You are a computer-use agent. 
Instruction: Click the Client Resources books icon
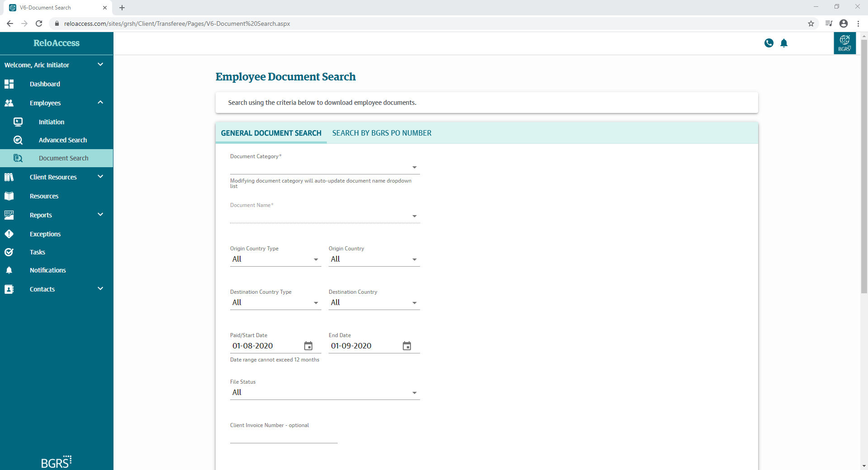click(x=9, y=177)
